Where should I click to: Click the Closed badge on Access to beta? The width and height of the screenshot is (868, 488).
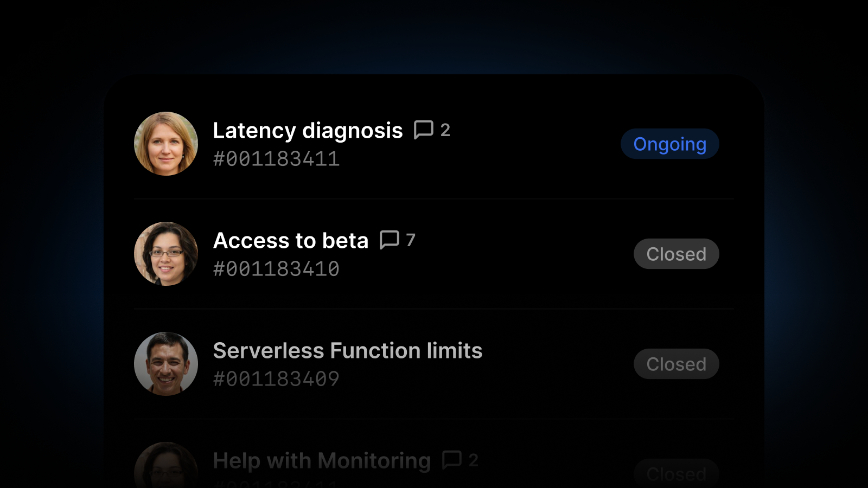(x=676, y=254)
